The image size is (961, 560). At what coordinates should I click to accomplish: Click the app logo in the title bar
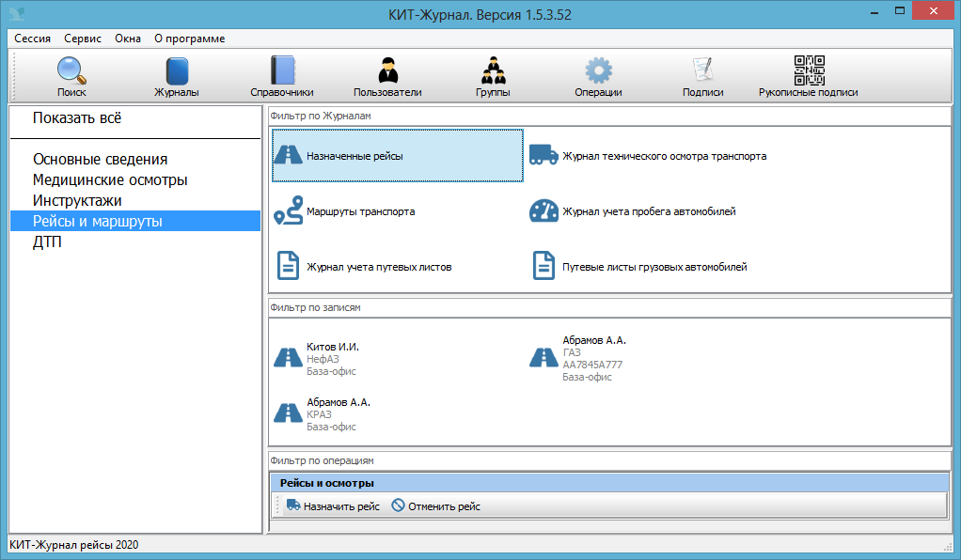pos(17,13)
